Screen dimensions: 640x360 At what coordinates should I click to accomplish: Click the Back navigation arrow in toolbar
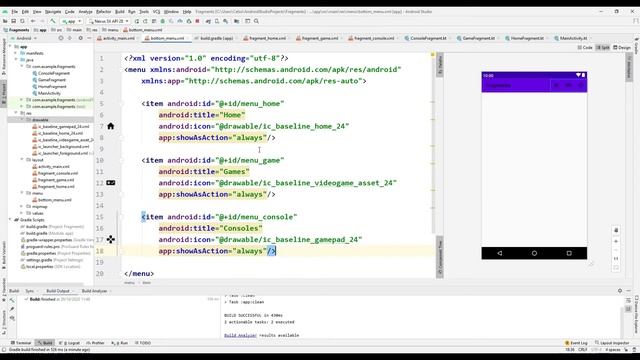coord(33,21)
